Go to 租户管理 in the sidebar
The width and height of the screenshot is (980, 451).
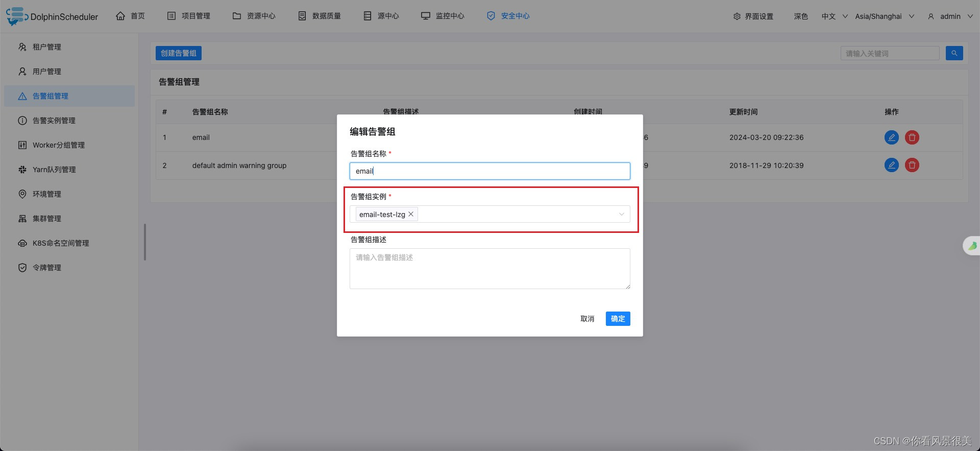(x=69, y=47)
